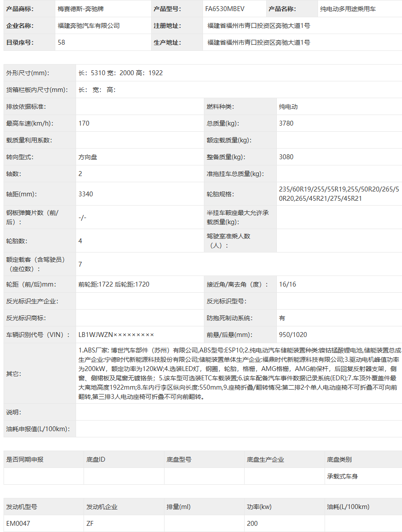Image resolution: width=402 pixels, height=532 pixels.
Task: Select the wheelbase value 3340
Action: tap(86, 194)
